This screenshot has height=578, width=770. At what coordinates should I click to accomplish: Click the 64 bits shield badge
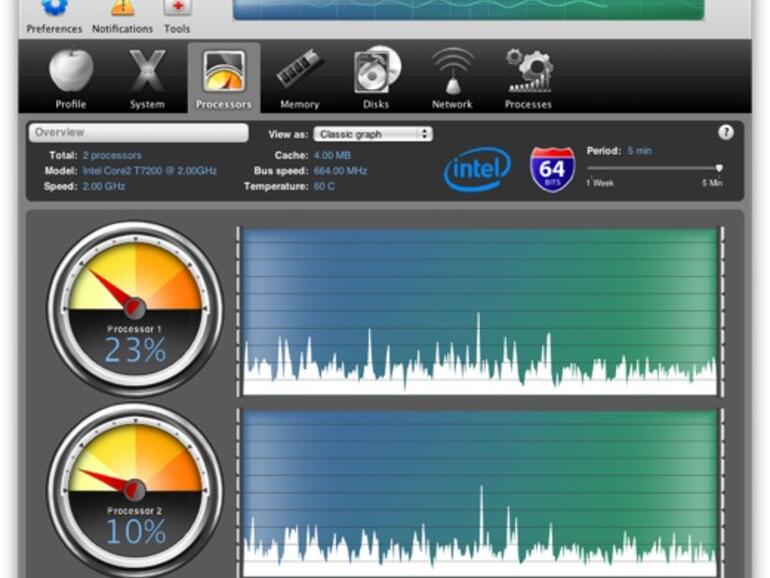pyautogui.click(x=552, y=169)
